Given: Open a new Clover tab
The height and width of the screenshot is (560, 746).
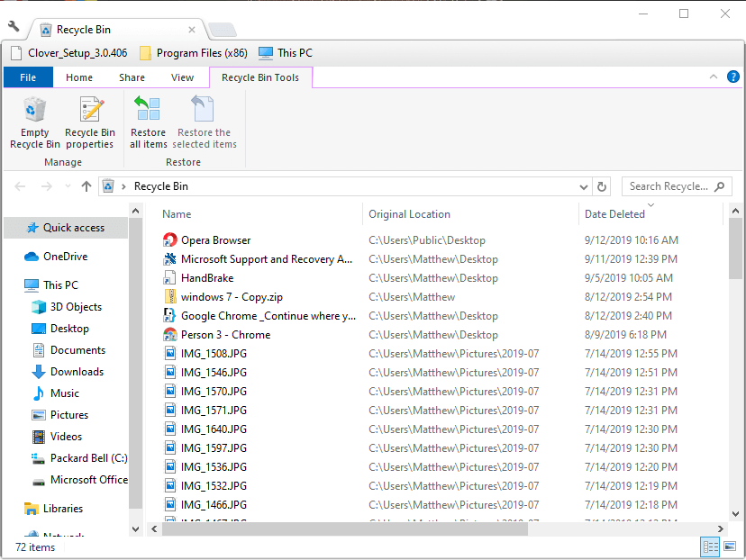Looking at the screenshot, I should [222, 30].
